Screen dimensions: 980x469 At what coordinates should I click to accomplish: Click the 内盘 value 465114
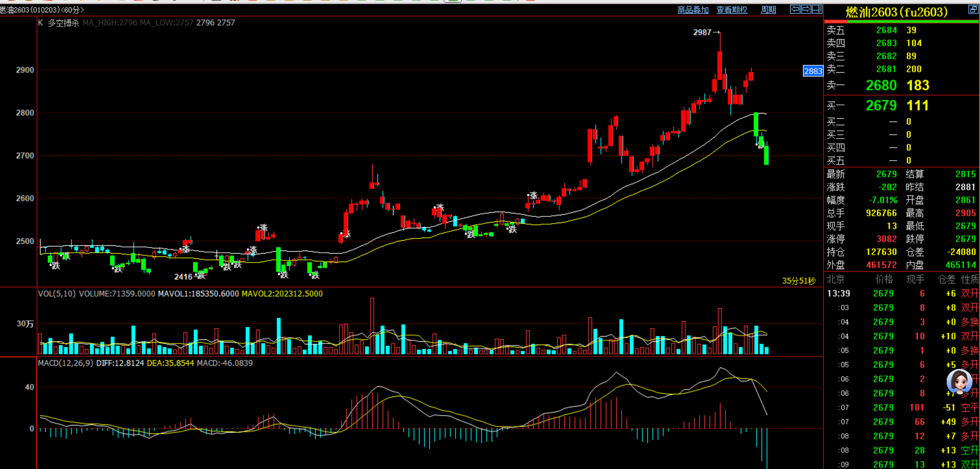(961, 265)
